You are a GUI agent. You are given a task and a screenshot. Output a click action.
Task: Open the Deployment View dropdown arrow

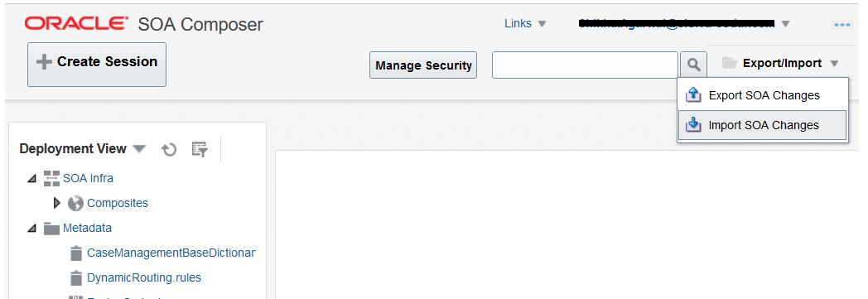tap(139, 149)
